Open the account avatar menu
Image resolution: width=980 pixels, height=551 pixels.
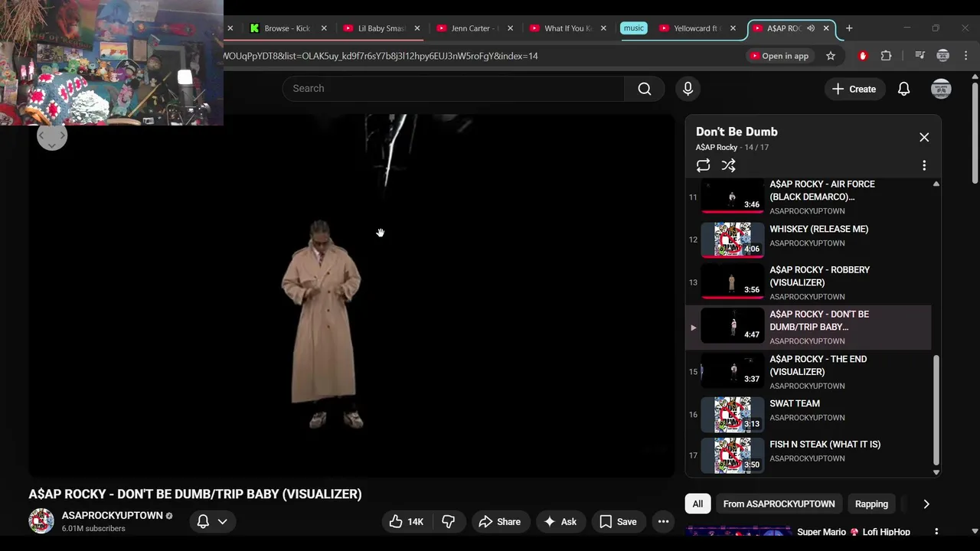pos(941,89)
